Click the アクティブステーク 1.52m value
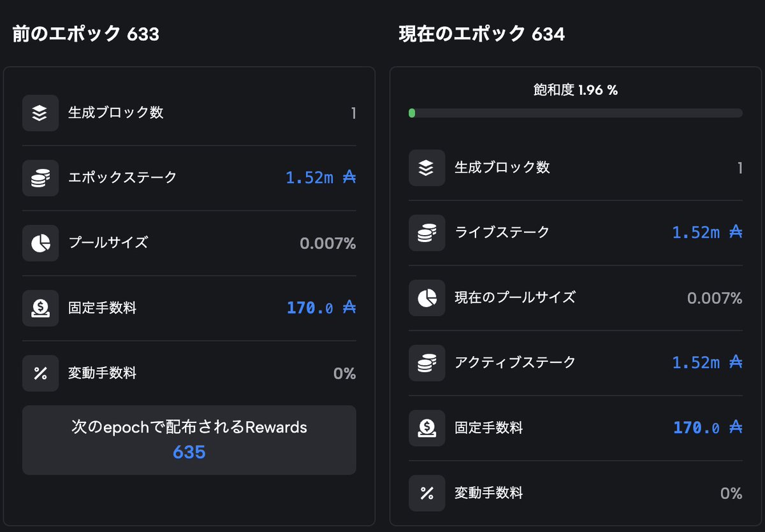The width and height of the screenshot is (765, 532). click(708, 363)
